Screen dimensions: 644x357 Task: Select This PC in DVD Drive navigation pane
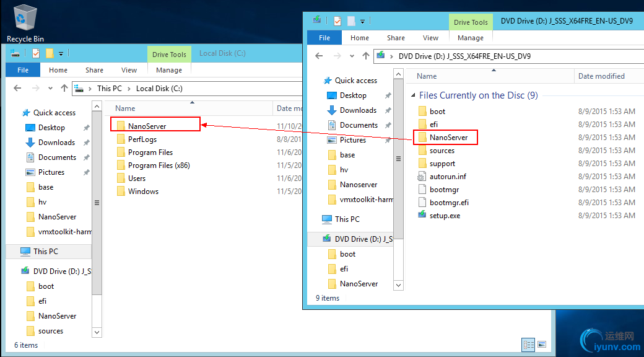coord(347,219)
